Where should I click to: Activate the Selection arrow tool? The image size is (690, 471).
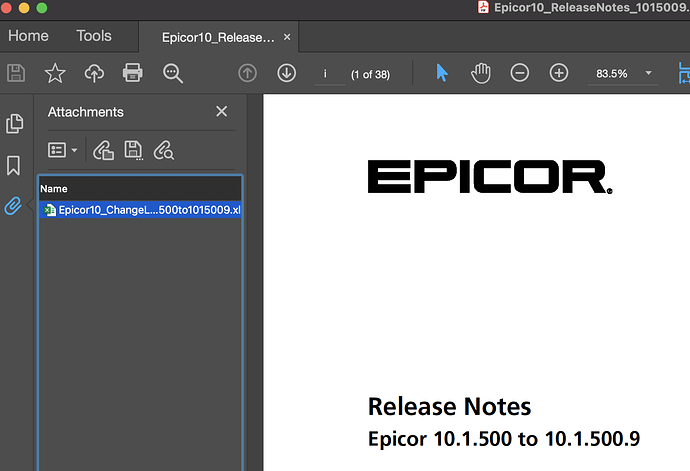tap(442, 73)
